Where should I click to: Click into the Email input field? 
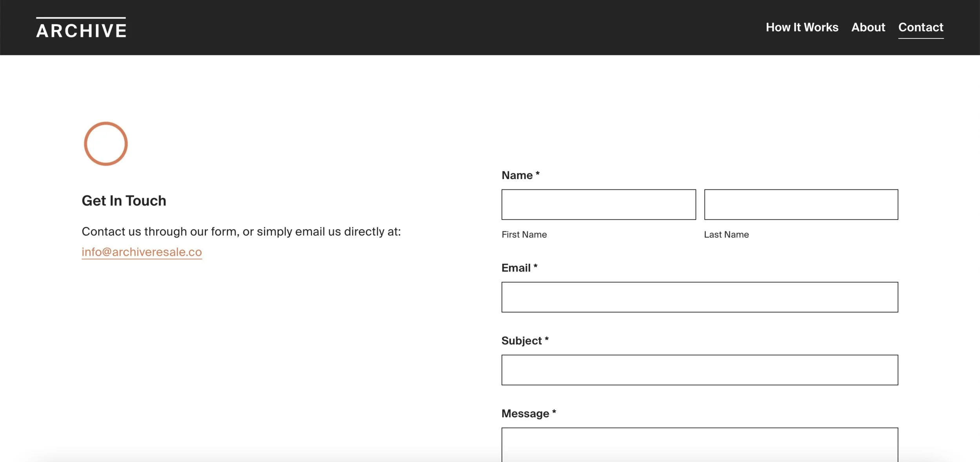[x=699, y=297]
